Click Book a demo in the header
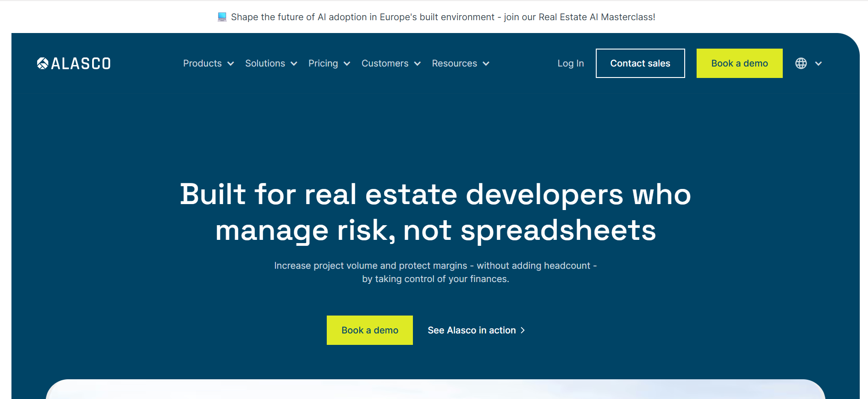The image size is (868, 399). click(x=740, y=63)
